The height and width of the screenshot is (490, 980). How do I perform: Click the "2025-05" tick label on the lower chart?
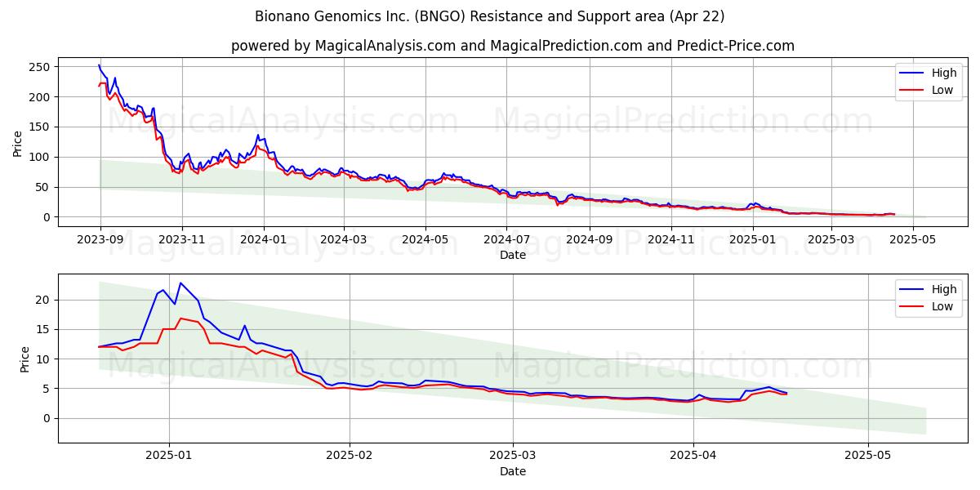pos(868,457)
